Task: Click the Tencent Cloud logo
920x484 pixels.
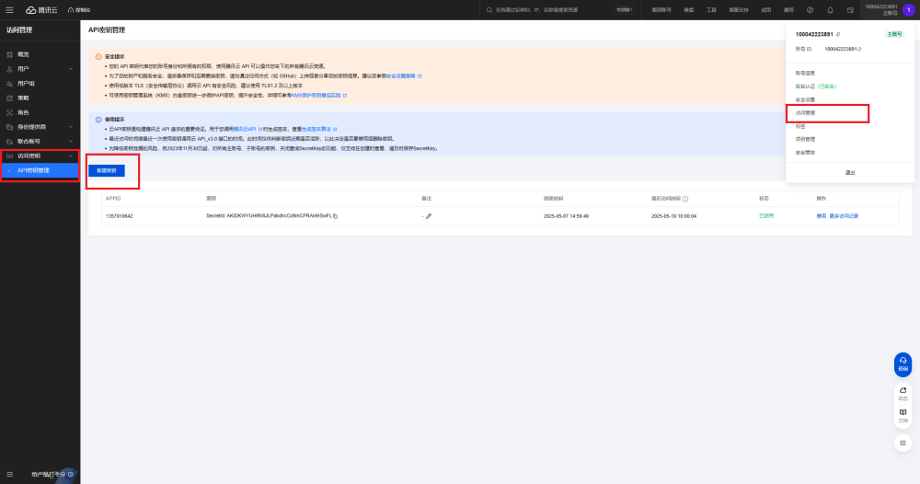Action: 44,9
